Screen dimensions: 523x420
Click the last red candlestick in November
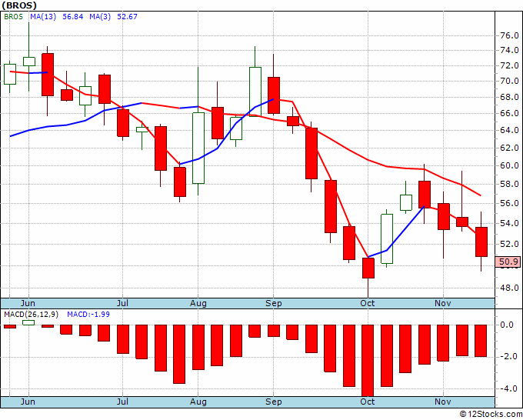481,242
